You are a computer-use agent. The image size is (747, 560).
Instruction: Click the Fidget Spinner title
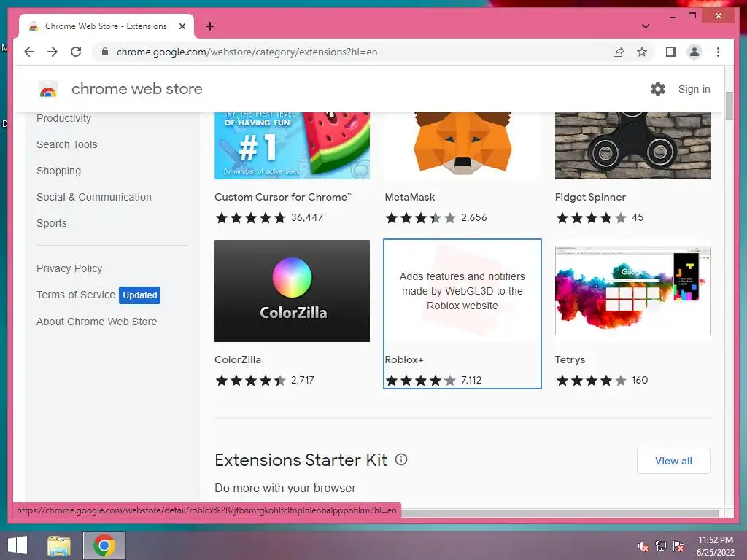[590, 197]
